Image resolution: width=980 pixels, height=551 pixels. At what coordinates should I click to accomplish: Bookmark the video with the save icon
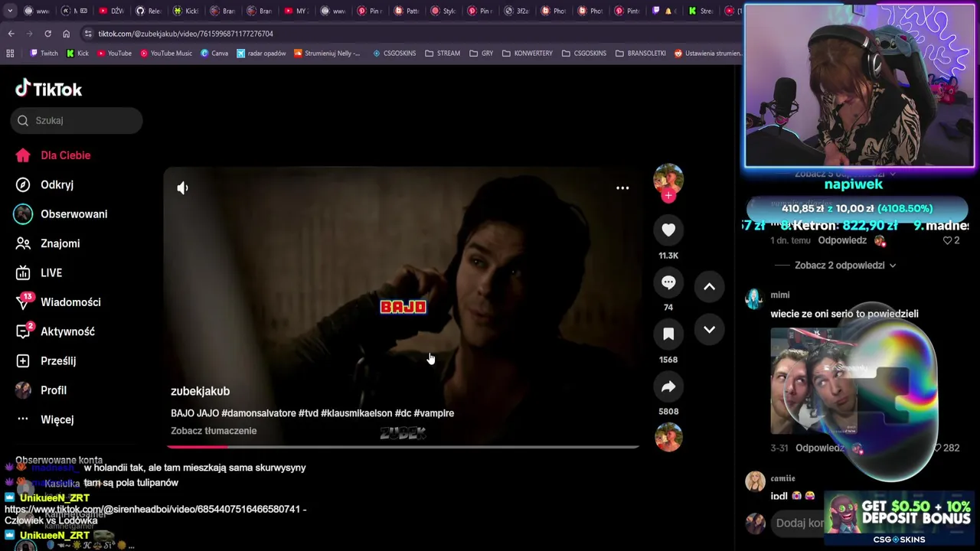click(x=668, y=334)
